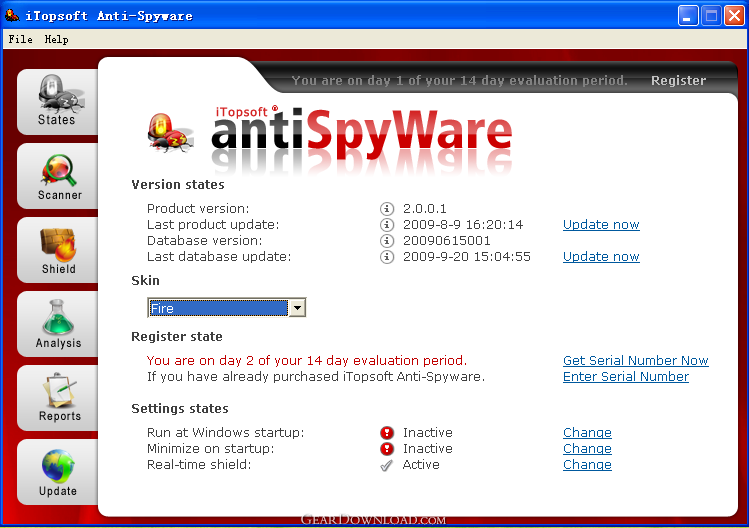Minimize the iTopsoft Anti-Spyware window
This screenshot has width=749, height=528.
(688, 16)
